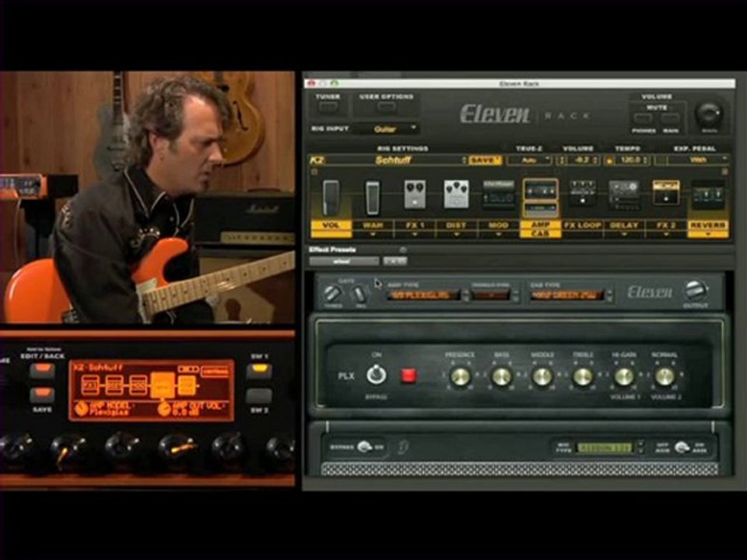Toggle the small square at left of chain
Screen dimensions: 747x560
click(314, 172)
